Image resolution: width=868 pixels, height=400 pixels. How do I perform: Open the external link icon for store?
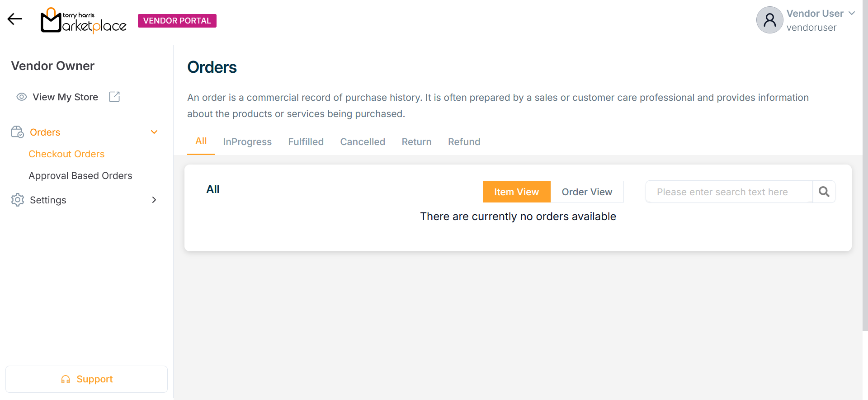point(114,97)
